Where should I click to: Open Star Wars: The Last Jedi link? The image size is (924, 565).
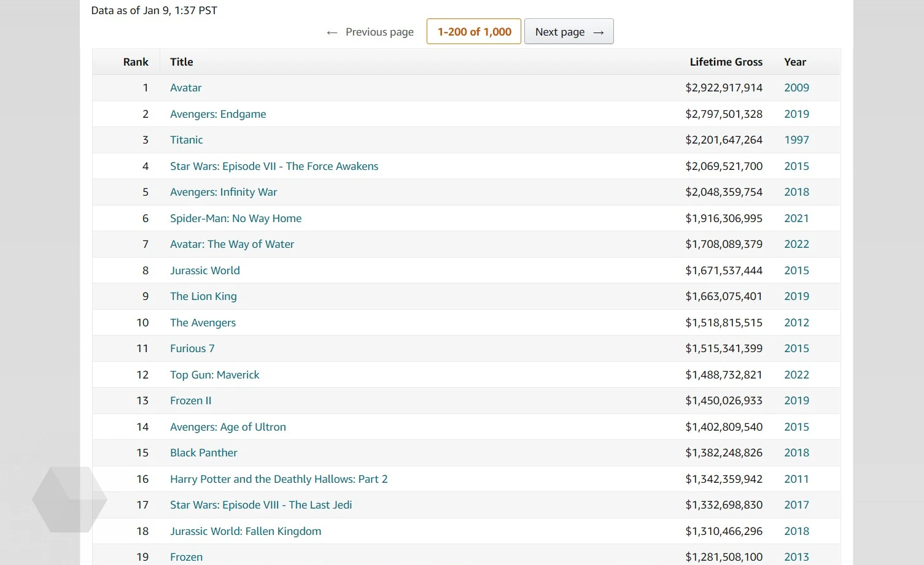(x=261, y=505)
